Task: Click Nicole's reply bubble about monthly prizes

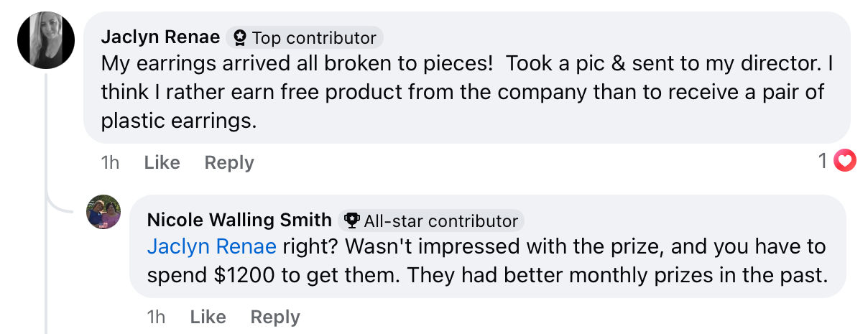Action: pos(488,246)
